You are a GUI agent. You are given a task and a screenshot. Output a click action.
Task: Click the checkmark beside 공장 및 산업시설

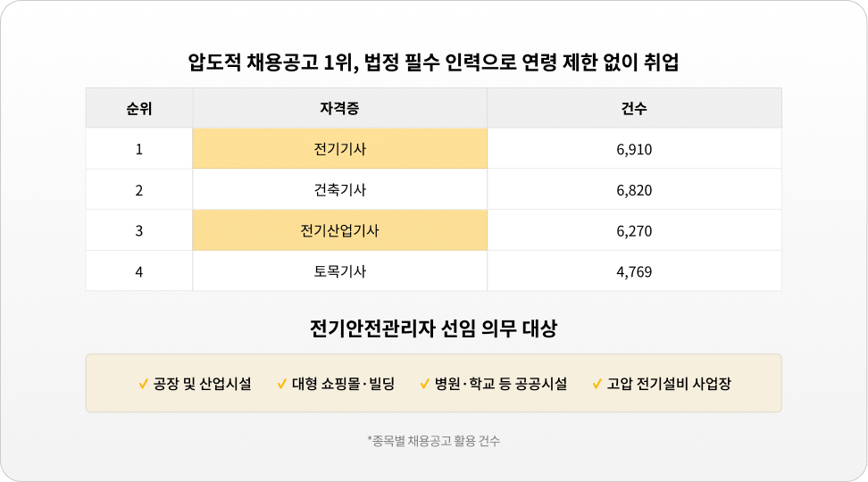tap(143, 385)
